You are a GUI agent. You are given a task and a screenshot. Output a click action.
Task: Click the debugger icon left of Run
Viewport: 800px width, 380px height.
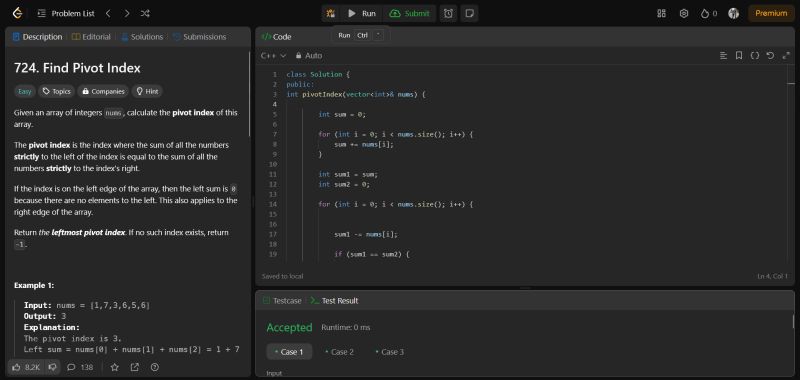coord(331,14)
